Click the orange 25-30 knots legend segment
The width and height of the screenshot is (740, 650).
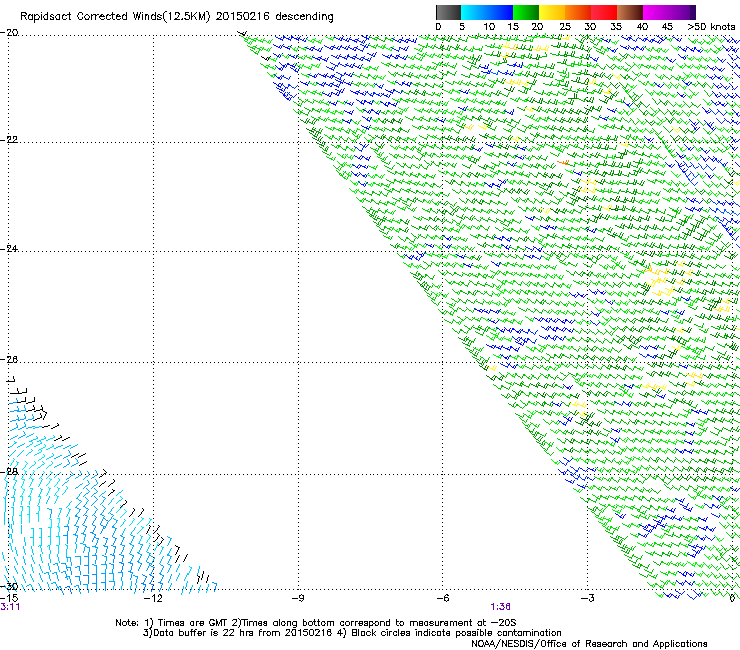click(578, 12)
